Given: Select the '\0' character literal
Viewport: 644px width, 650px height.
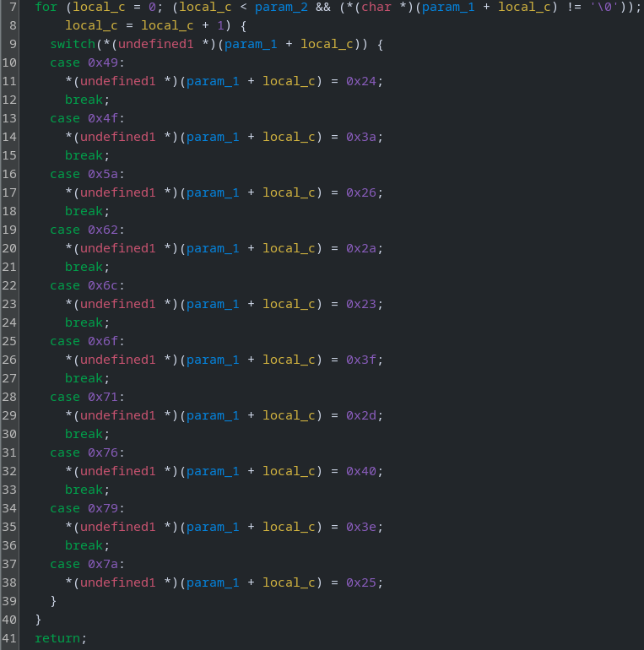Looking at the screenshot, I should click(604, 7).
